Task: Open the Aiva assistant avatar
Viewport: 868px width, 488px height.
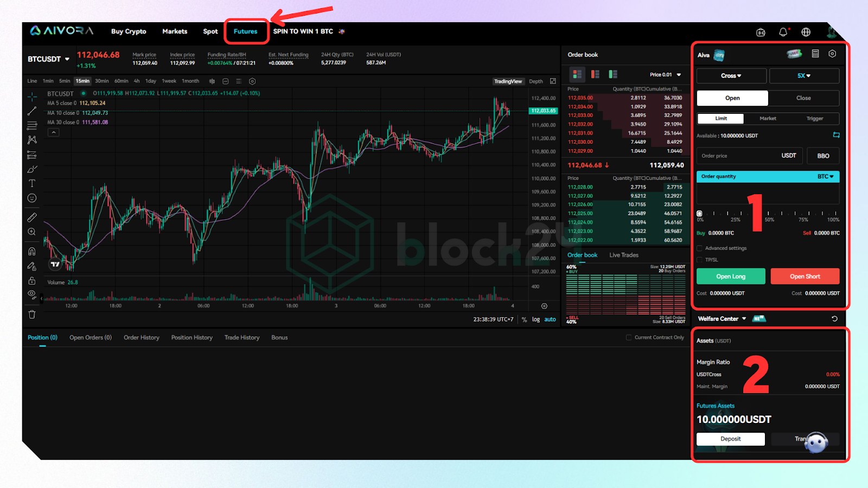Action: tap(719, 55)
